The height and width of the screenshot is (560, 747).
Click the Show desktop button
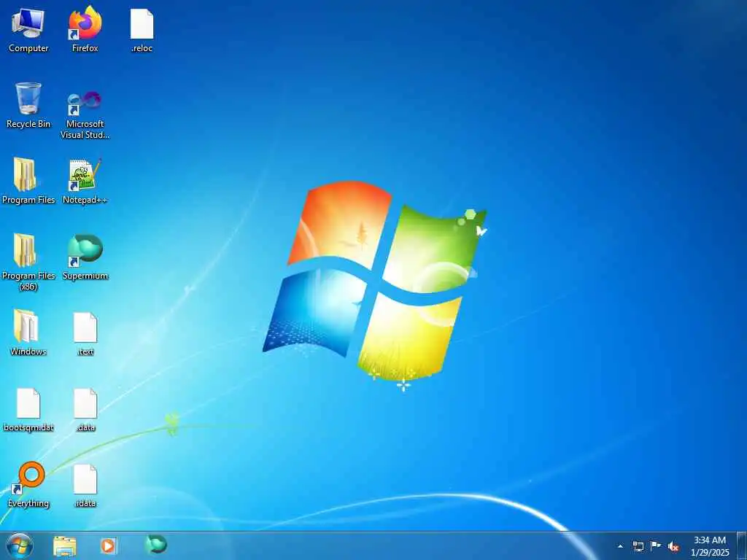[741, 545]
